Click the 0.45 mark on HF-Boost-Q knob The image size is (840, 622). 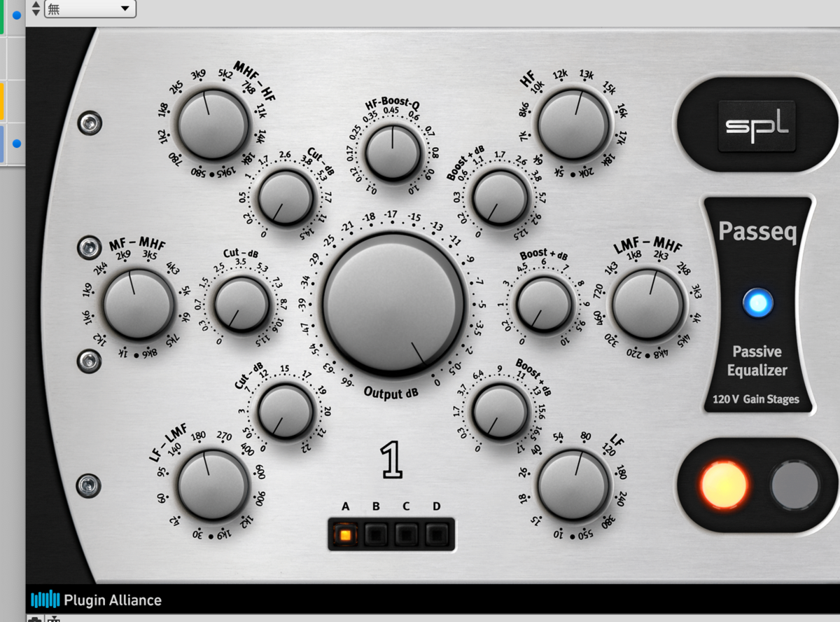[391, 111]
